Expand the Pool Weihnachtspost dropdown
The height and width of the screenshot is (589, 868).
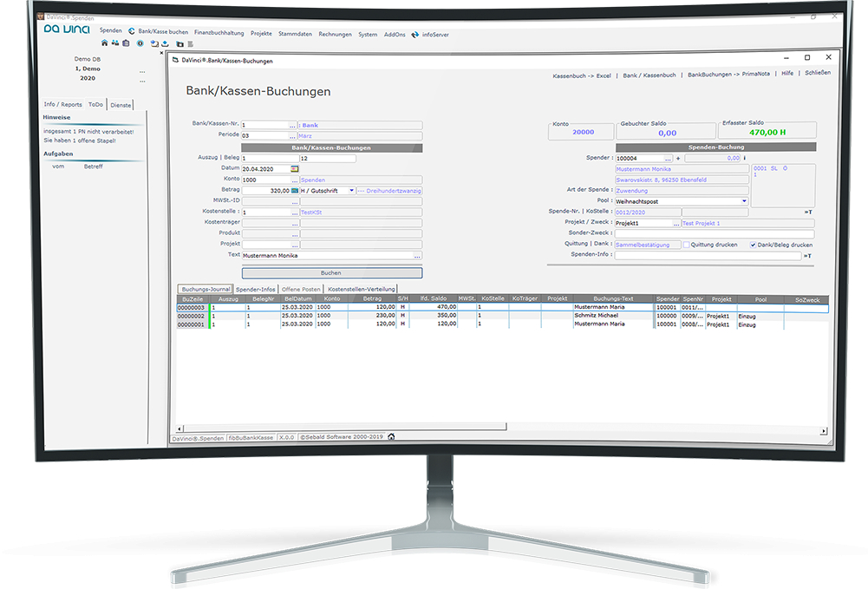click(744, 201)
